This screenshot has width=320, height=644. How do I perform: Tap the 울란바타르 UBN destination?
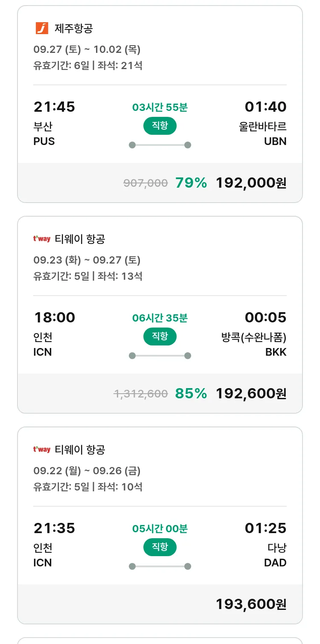click(x=263, y=133)
